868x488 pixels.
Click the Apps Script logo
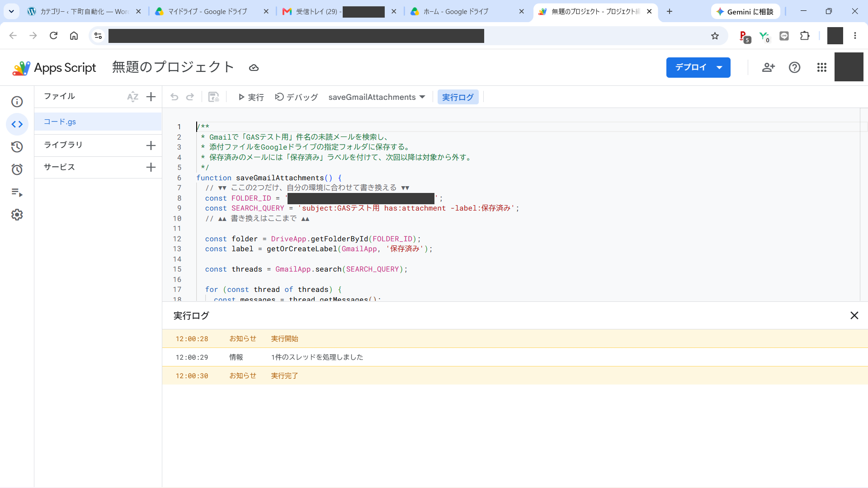tap(54, 68)
